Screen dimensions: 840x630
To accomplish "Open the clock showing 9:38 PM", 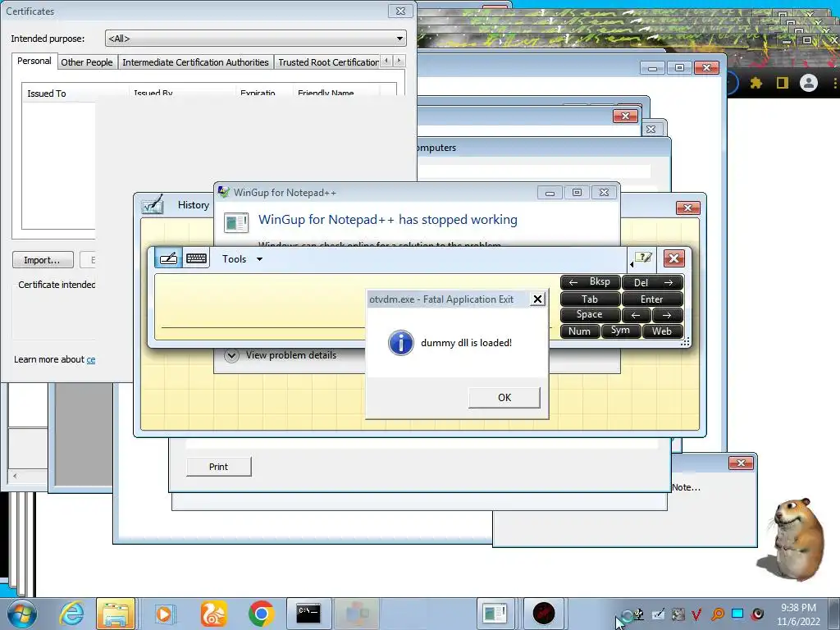I will click(x=798, y=614).
